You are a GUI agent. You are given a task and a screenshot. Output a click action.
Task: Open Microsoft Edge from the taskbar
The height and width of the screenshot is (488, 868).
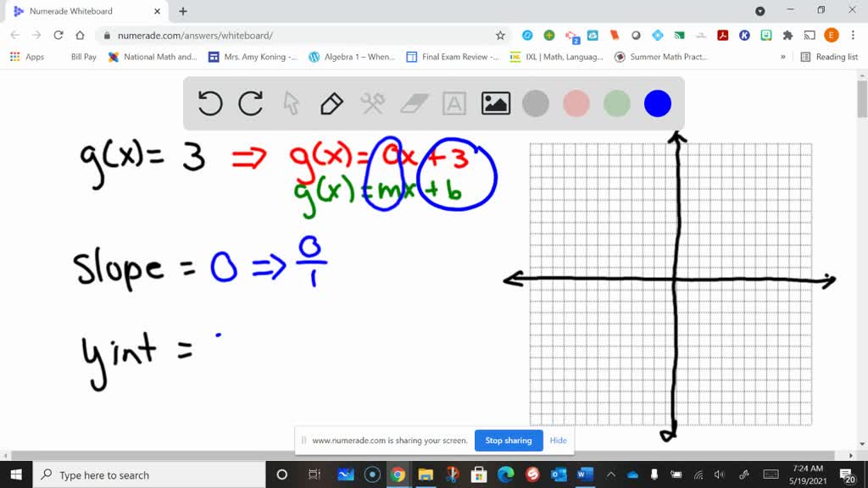click(x=505, y=474)
